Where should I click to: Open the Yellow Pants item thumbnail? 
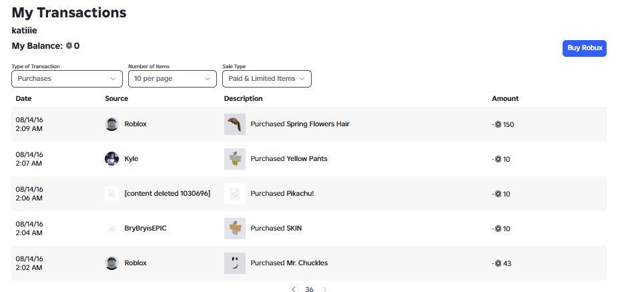[x=235, y=159]
